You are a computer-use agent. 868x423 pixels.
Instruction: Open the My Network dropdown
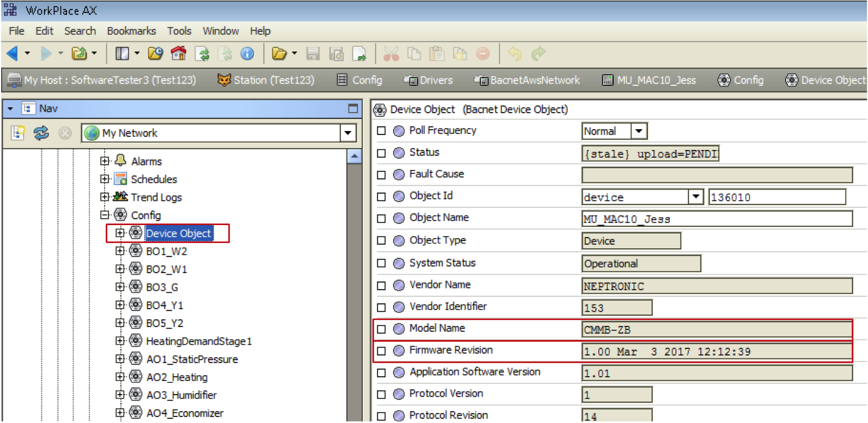[x=349, y=133]
